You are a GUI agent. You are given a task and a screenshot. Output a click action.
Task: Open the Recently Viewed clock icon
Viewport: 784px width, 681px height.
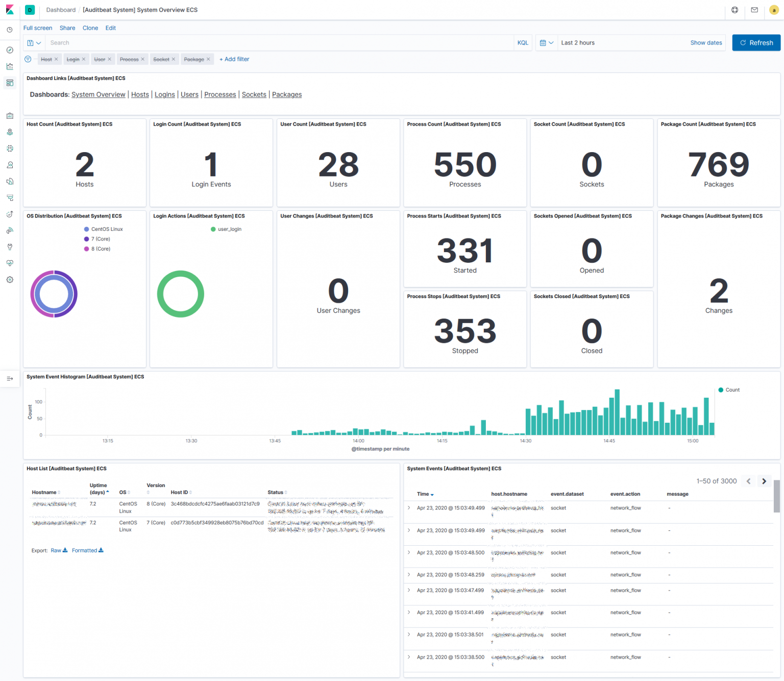pos(9,30)
